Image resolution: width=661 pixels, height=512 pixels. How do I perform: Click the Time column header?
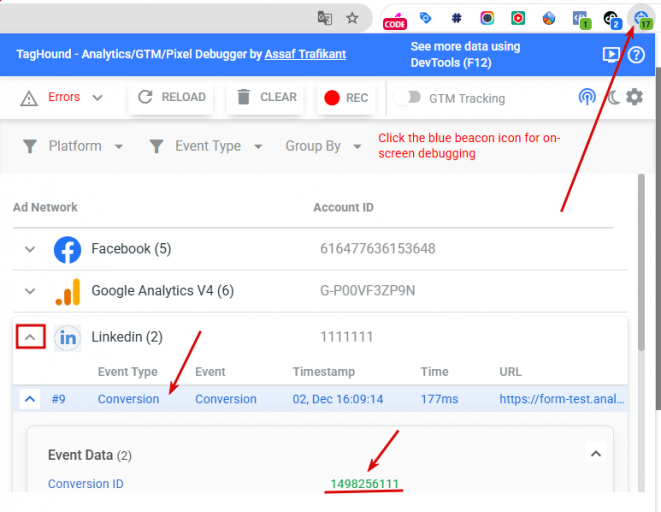coord(434,372)
